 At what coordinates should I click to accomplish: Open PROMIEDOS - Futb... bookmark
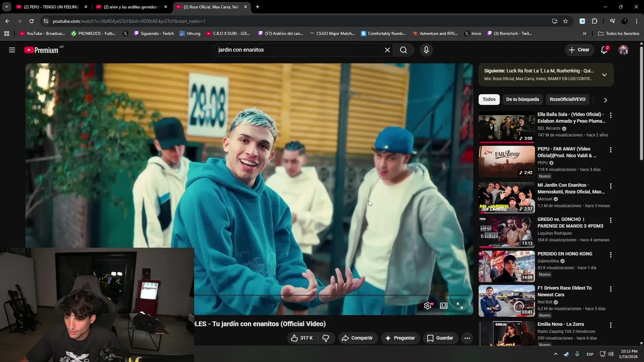(x=94, y=34)
